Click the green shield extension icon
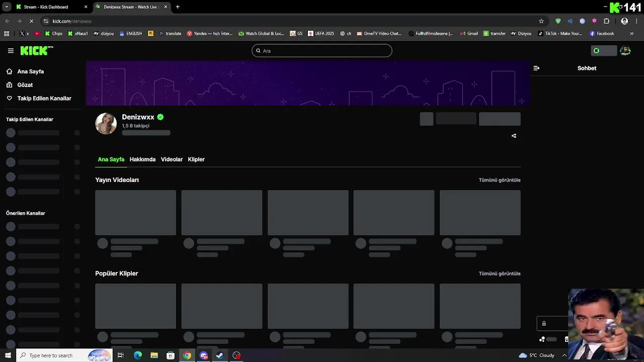The width and height of the screenshot is (644, 362). point(558,21)
